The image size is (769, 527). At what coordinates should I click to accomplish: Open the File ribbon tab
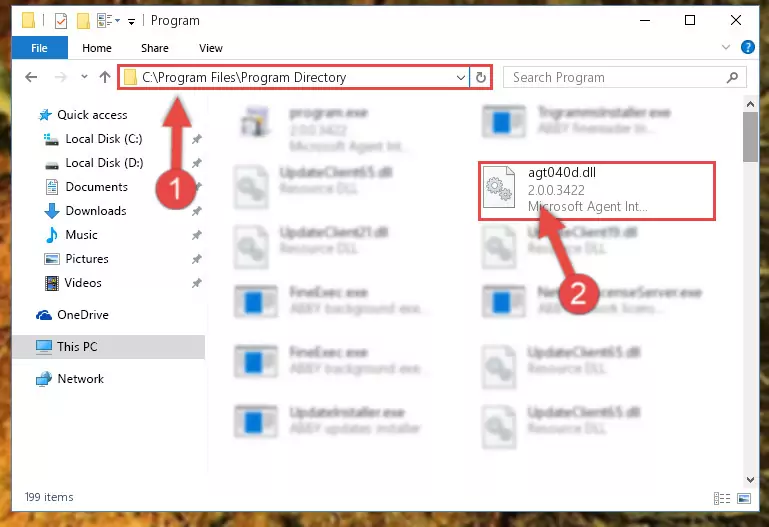[39, 48]
